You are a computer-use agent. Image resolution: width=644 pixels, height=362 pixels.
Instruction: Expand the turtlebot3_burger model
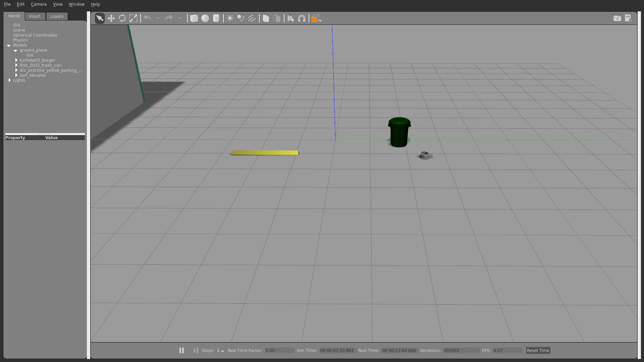(16, 60)
